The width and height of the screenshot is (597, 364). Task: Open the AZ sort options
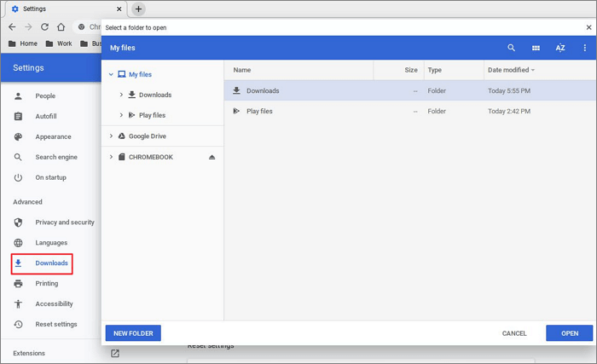[560, 48]
